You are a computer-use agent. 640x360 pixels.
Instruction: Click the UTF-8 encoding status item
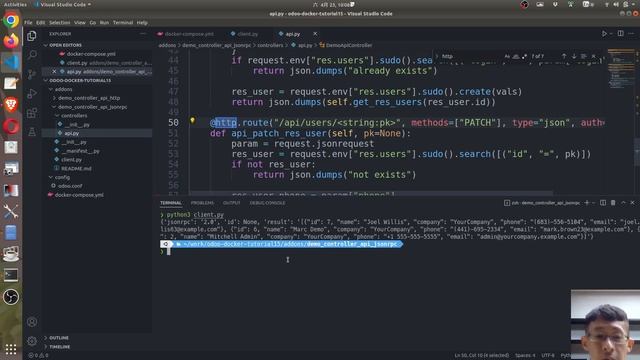[x=548, y=356]
